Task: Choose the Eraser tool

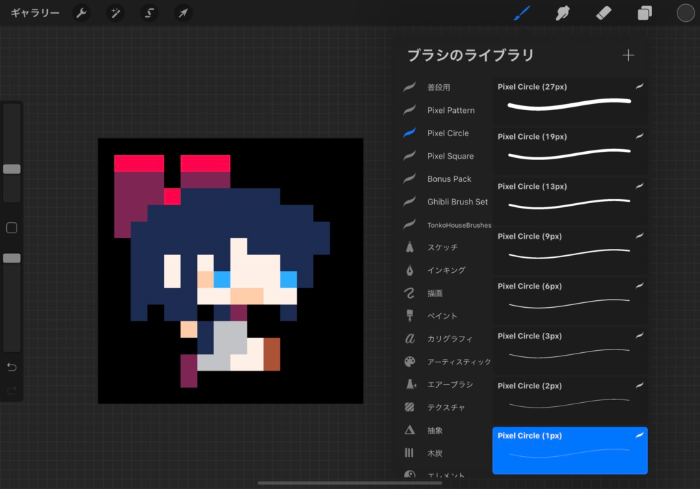Action: [603, 14]
